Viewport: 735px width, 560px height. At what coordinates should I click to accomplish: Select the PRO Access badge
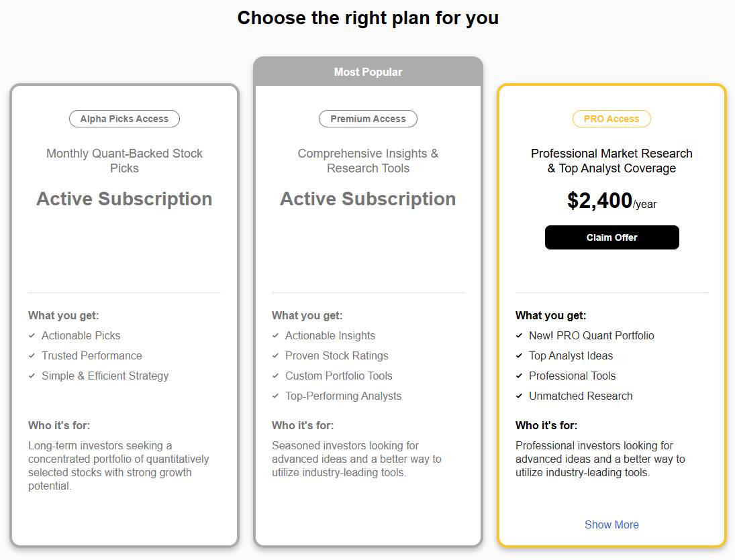tap(611, 119)
